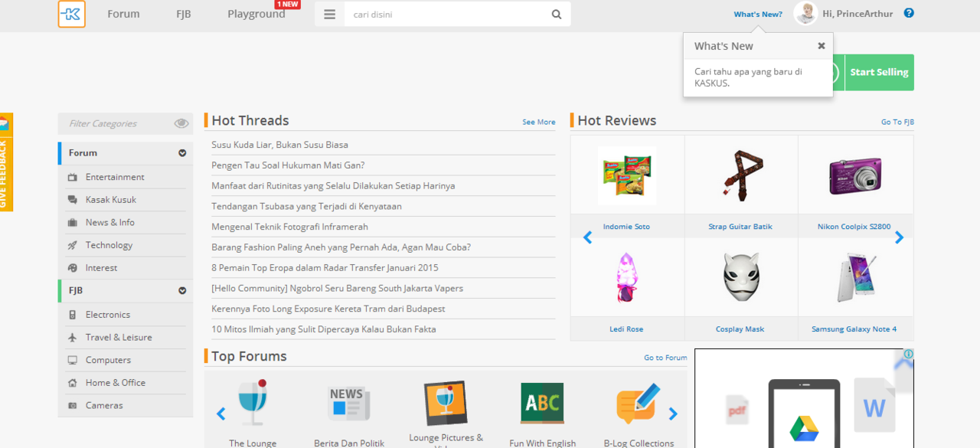This screenshot has width=980, height=448.
Task: Click the ad info icon
Action: (x=908, y=354)
